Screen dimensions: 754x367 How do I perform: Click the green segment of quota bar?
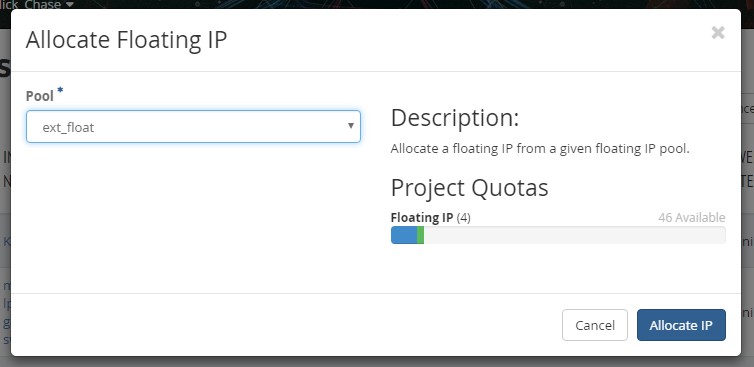point(420,235)
